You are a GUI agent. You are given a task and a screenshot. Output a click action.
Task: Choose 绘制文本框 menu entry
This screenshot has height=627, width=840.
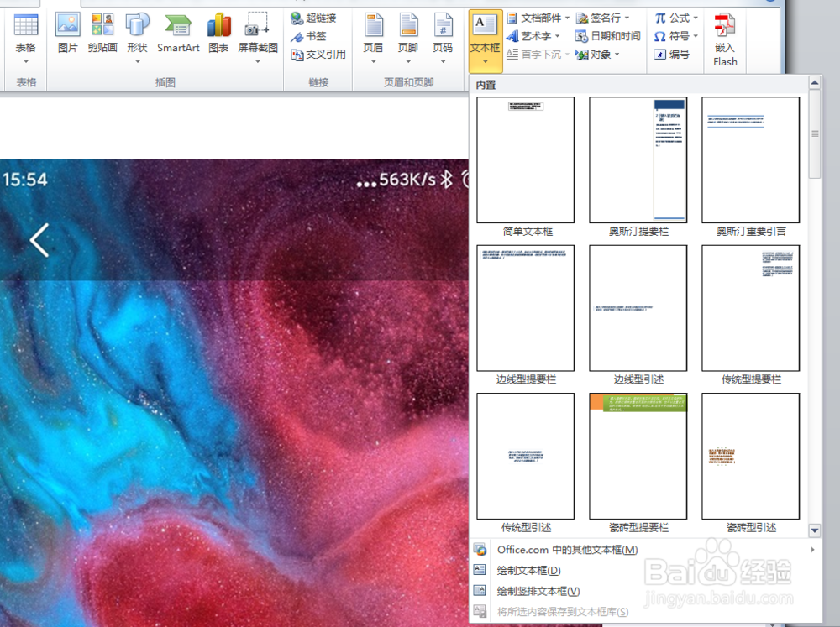(x=645, y=570)
